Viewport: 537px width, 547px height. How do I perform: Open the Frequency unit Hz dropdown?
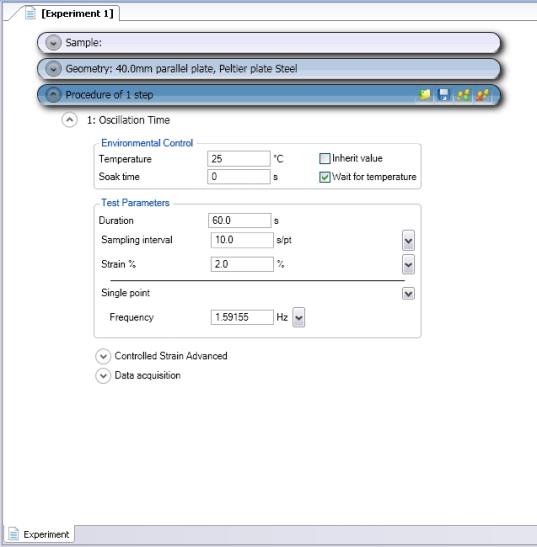298,317
